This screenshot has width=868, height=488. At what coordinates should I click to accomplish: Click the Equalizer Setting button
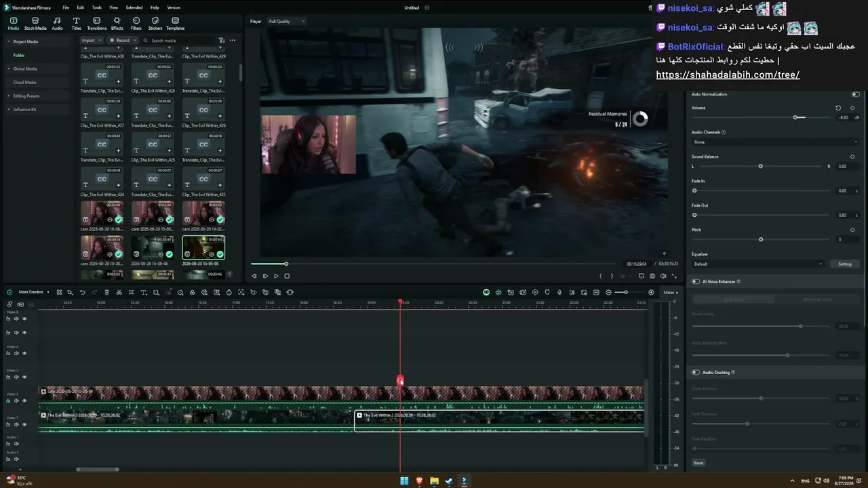point(844,264)
